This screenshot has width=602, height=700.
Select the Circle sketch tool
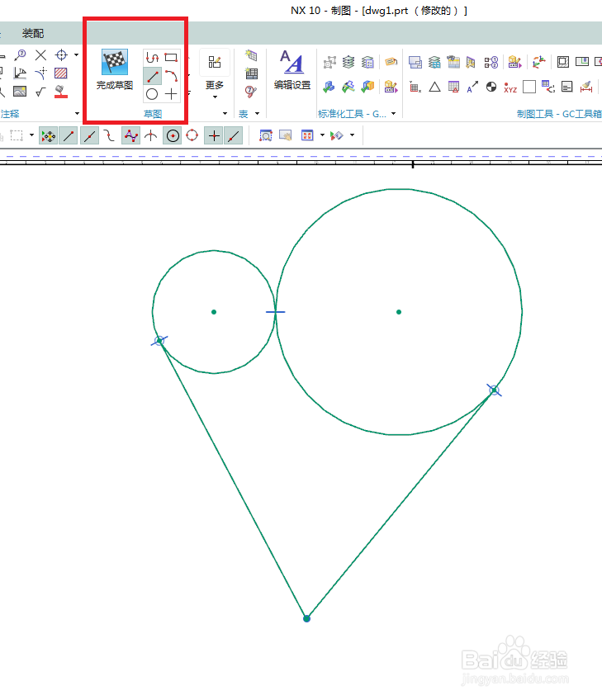(x=152, y=94)
